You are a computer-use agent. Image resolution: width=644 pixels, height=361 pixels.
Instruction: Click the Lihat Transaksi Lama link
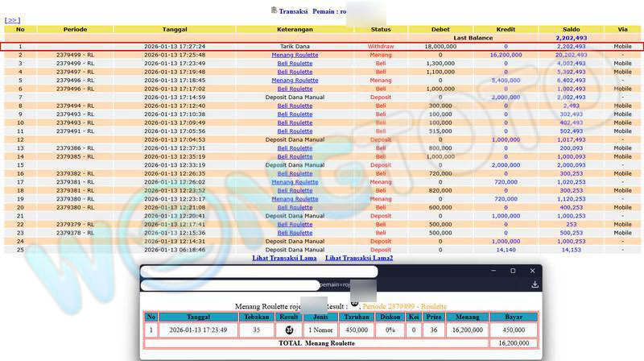click(284, 258)
